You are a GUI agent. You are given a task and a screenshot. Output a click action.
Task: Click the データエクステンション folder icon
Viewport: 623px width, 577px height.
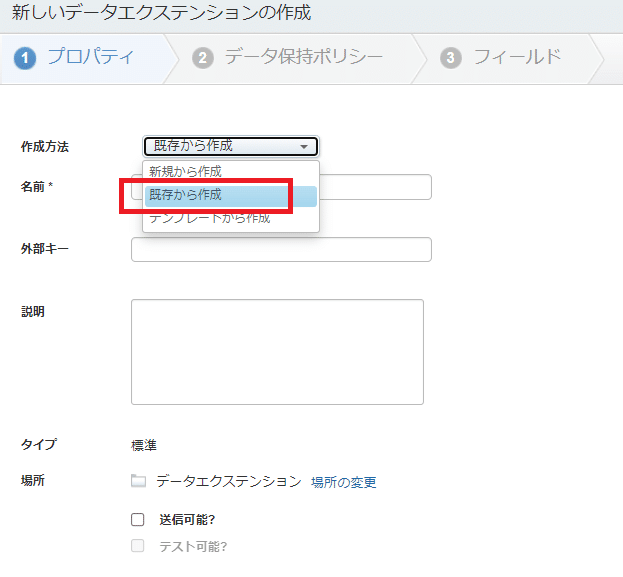click(x=138, y=481)
